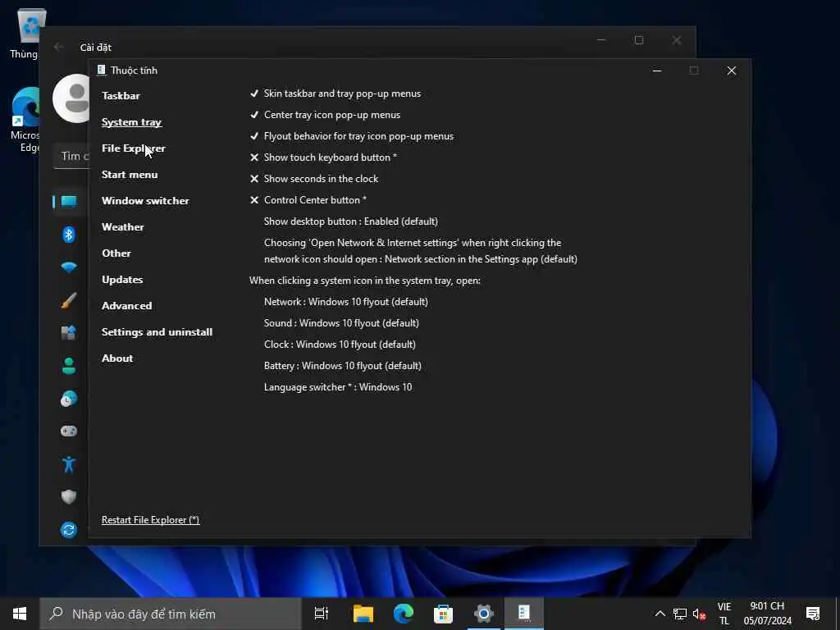Open the Window switcher section
The height and width of the screenshot is (630, 840).
click(x=145, y=201)
